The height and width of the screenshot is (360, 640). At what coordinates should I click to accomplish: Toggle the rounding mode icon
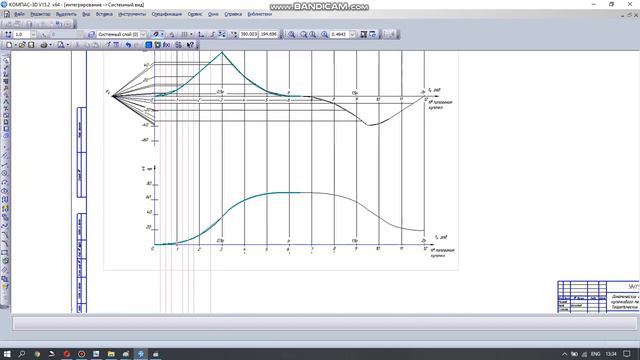tap(222, 35)
